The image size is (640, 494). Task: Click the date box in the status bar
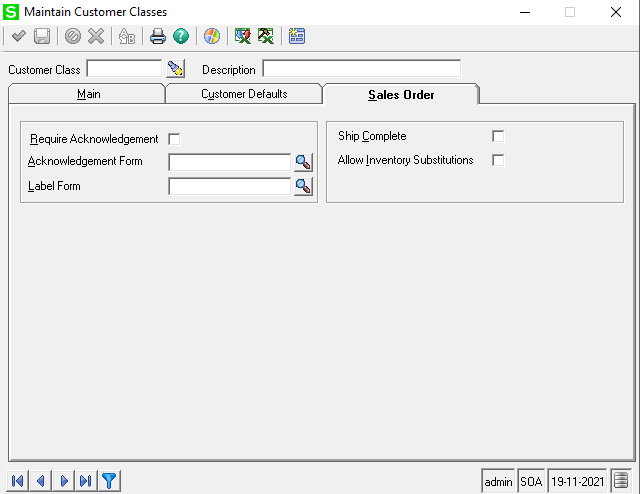[578, 481]
